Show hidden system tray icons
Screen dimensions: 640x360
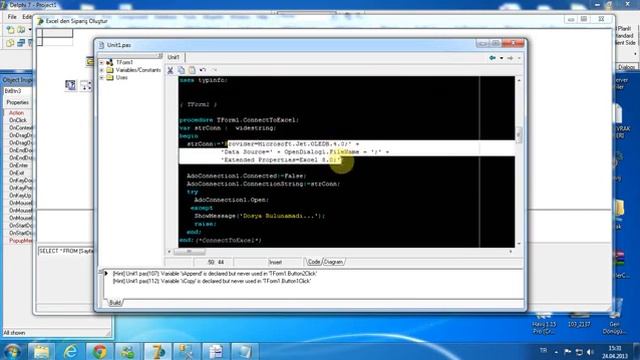point(556,351)
